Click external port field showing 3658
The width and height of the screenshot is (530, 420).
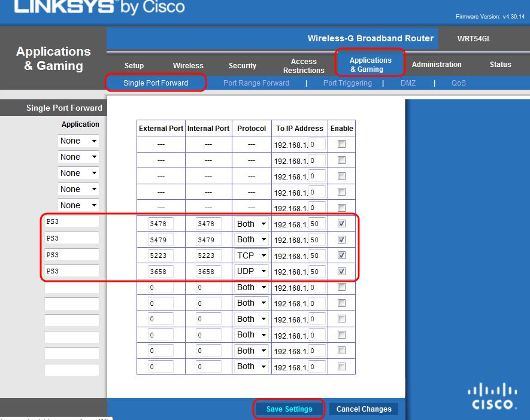tap(160, 272)
